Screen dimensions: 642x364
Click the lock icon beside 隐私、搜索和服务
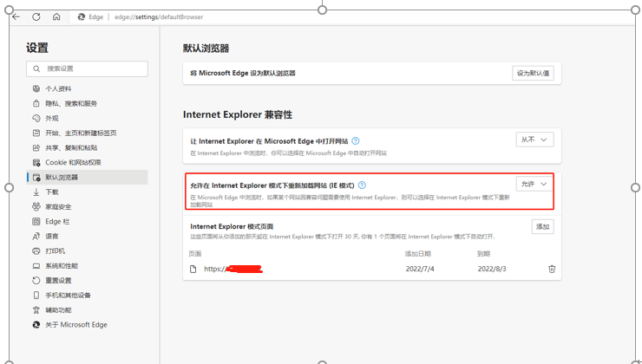click(x=36, y=103)
